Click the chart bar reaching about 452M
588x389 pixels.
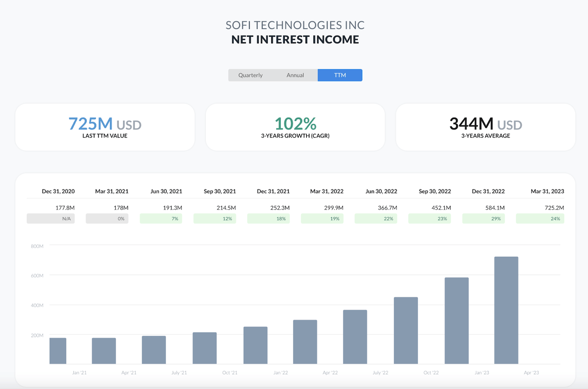(406, 331)
